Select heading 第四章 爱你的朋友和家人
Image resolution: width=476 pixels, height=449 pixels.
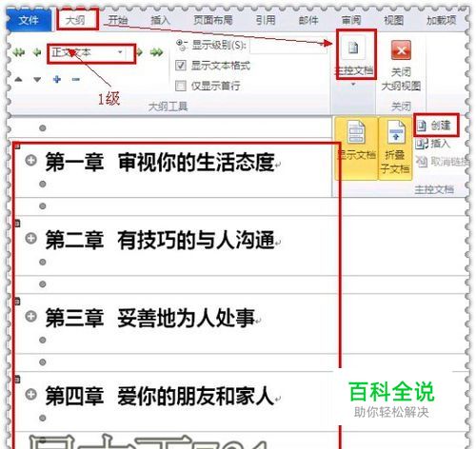160,396
